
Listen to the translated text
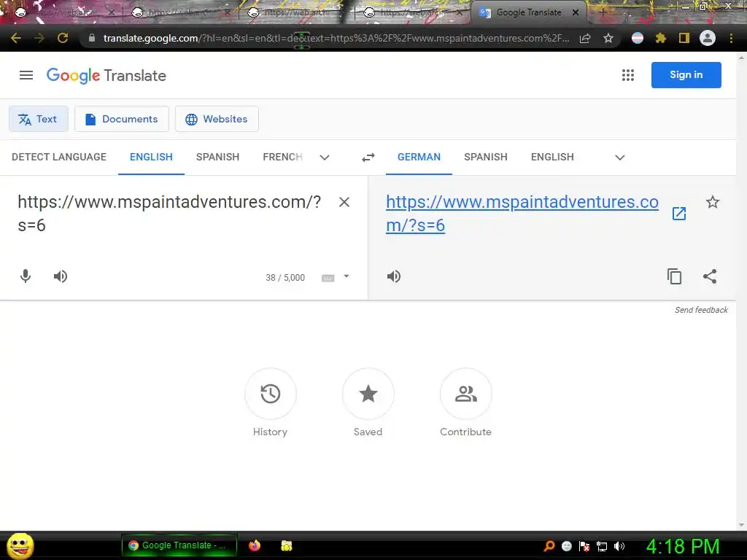393,276
